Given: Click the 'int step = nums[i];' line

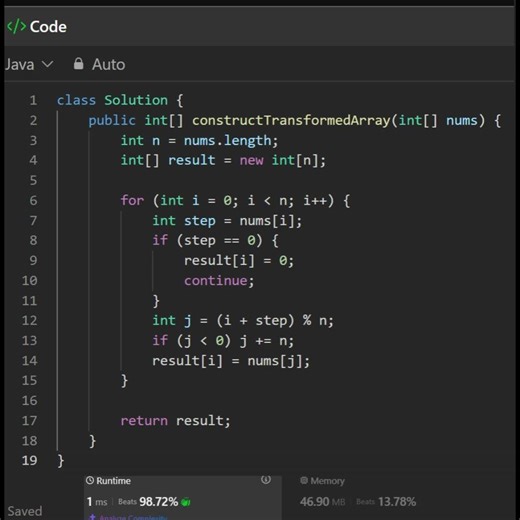Looking at the screenshot, I should (x=227, y=220).
